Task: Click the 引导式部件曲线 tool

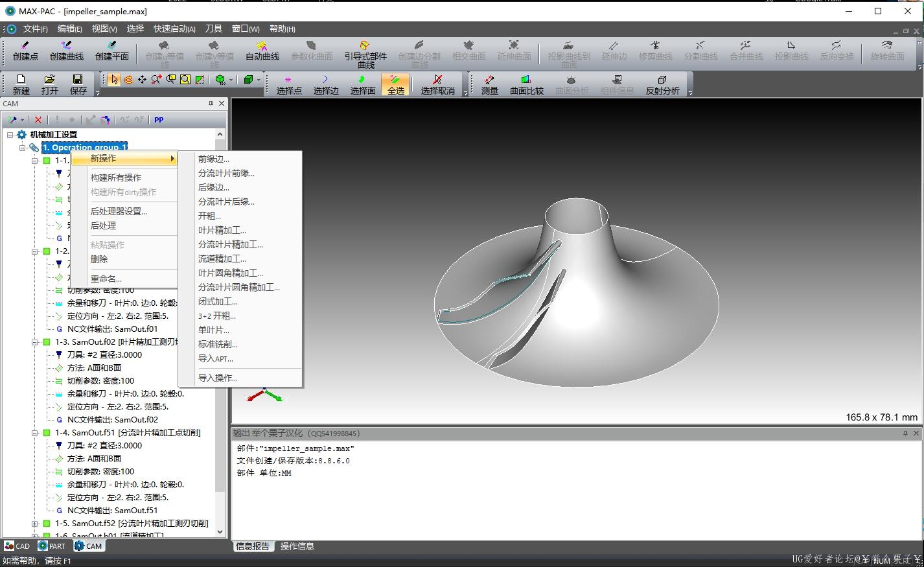Action: click(365, 54)
